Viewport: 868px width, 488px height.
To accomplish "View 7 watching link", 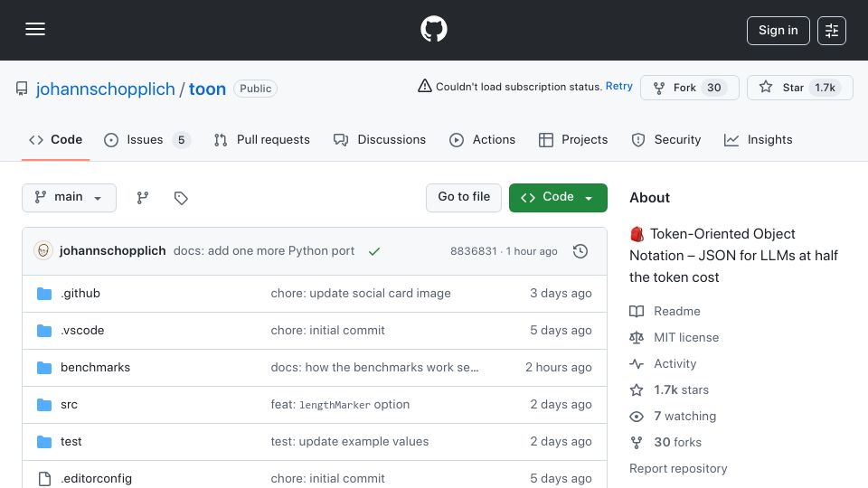I will (x=684, y=416).
